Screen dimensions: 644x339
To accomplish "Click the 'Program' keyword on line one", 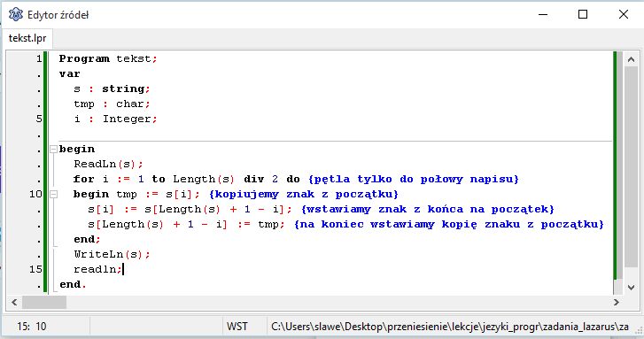I will 84,59.
